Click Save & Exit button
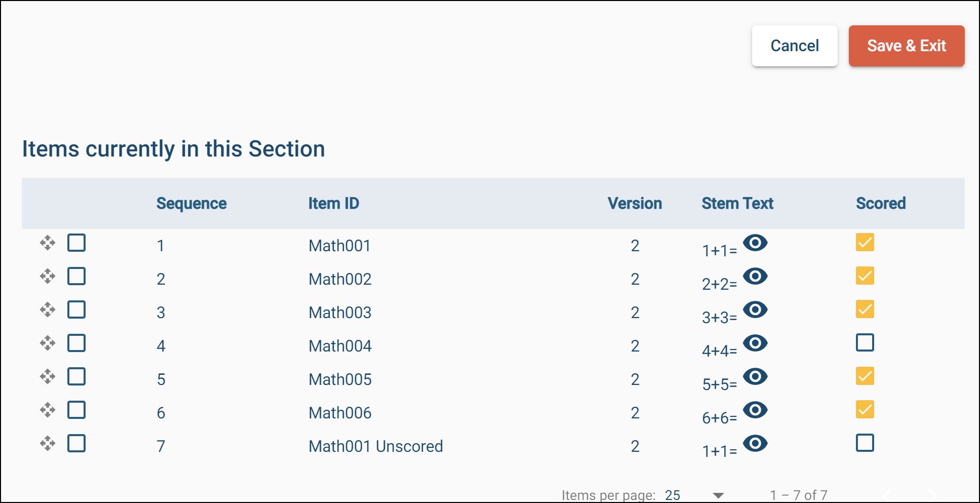The height and width of the screenshot is (503, 980). click(906, 46)
